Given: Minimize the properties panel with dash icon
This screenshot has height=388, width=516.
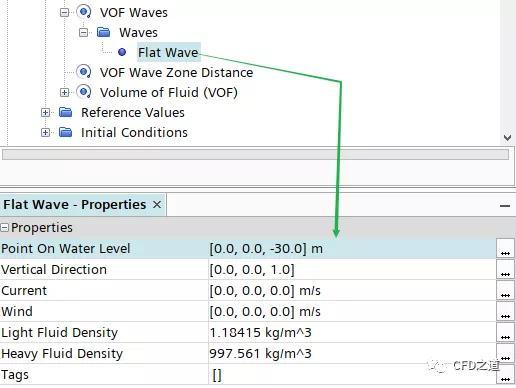Looking at the screenshot, I should (505, 206).
